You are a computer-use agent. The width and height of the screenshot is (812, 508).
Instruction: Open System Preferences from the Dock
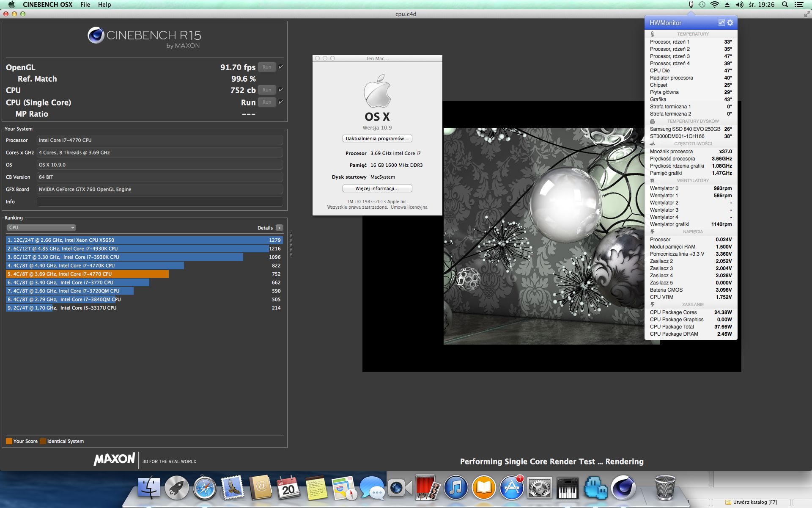[x=540, y=488]
